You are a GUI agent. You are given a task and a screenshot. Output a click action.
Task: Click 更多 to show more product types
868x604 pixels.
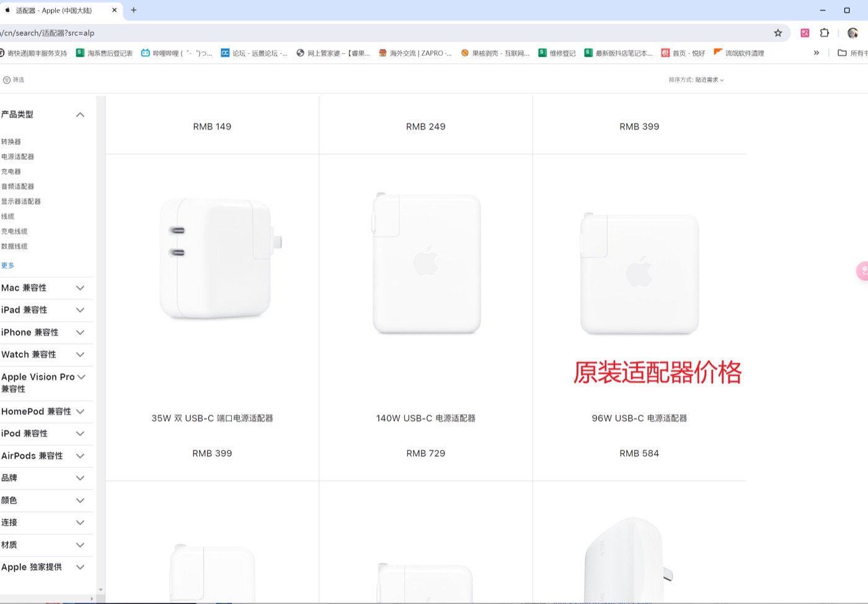click(7, 265)
